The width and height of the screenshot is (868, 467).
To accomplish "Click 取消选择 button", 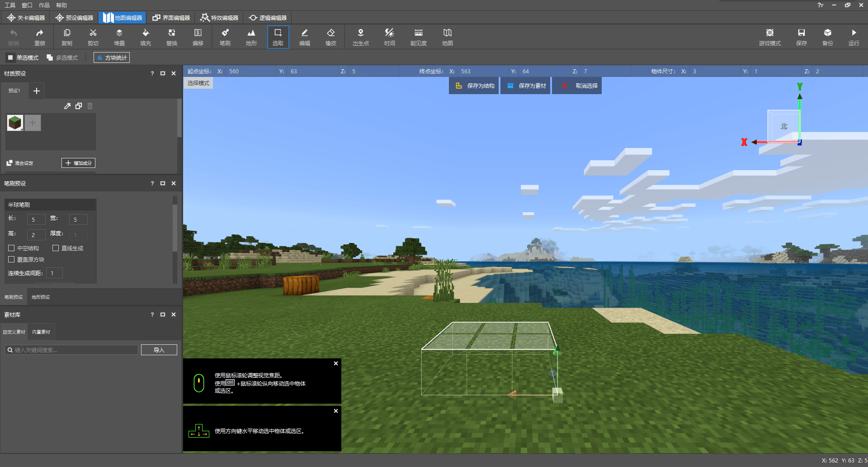I will click(x=577, y=86).
